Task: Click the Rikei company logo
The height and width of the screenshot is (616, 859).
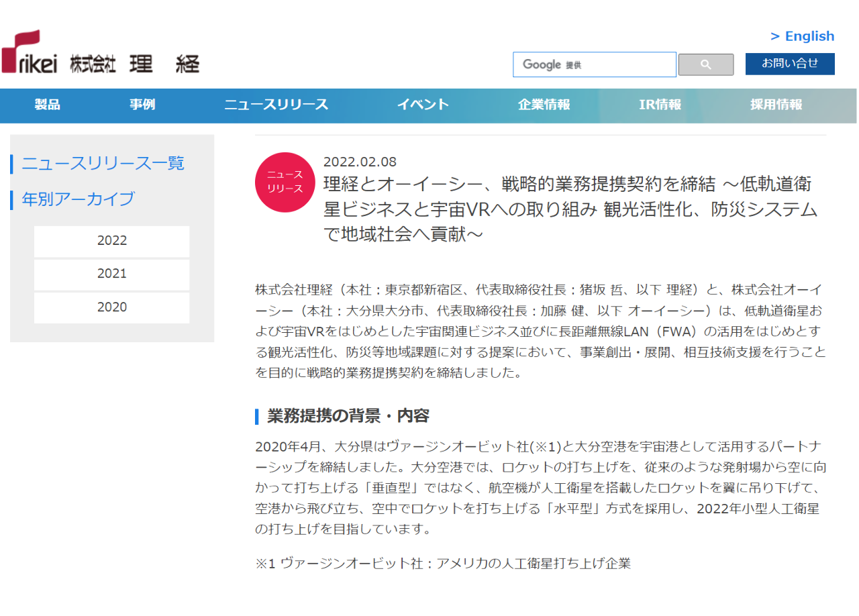Action: click(101, 54)
